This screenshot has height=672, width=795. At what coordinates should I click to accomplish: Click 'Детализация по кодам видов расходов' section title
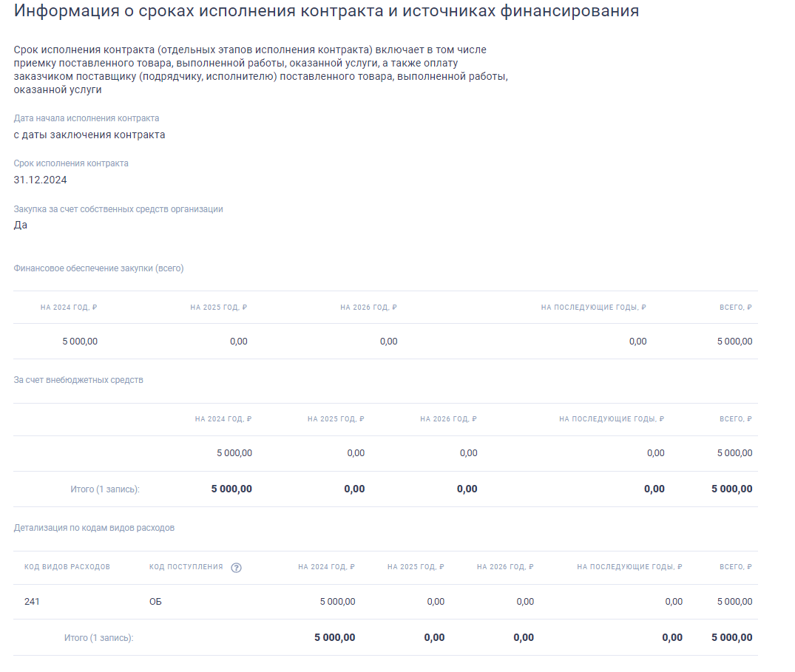click(94, 528)
